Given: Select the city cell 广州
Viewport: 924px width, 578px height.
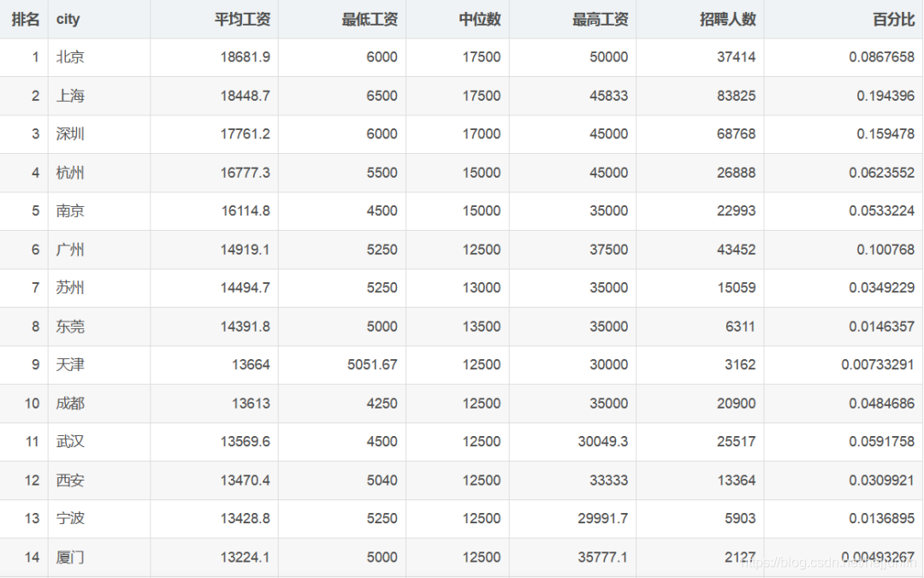Looking at the screenshot, I should pos(70,250).
